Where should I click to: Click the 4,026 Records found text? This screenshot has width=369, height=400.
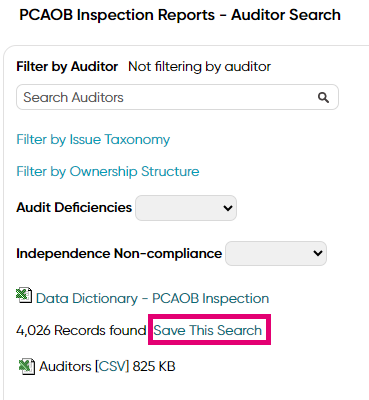[x=81, y=330]
